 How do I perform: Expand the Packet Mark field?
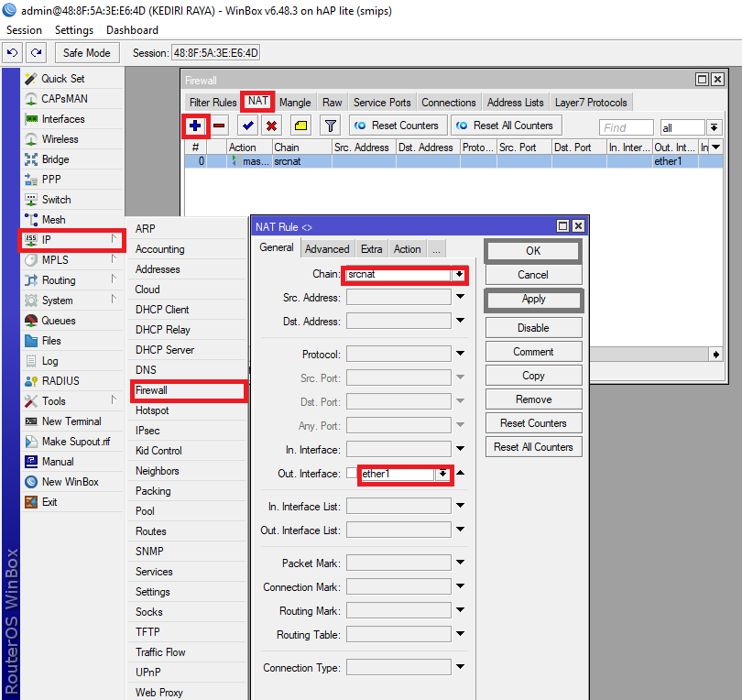(461, 563)
